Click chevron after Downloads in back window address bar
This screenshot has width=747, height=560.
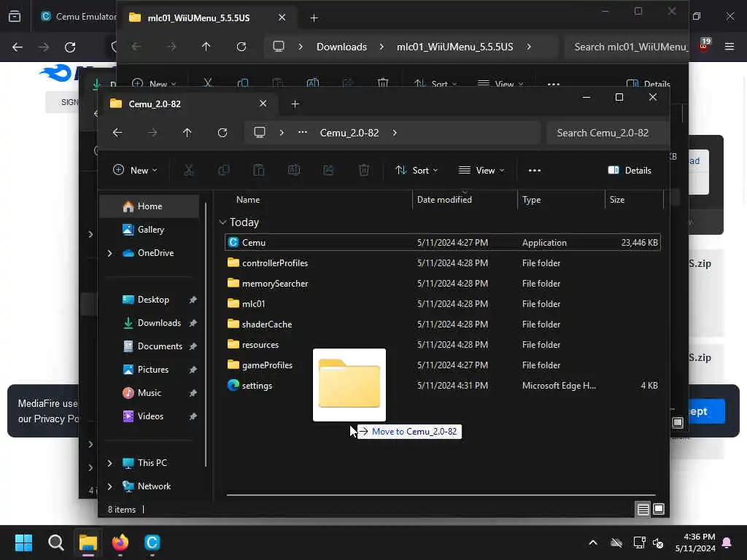(382, 47)
